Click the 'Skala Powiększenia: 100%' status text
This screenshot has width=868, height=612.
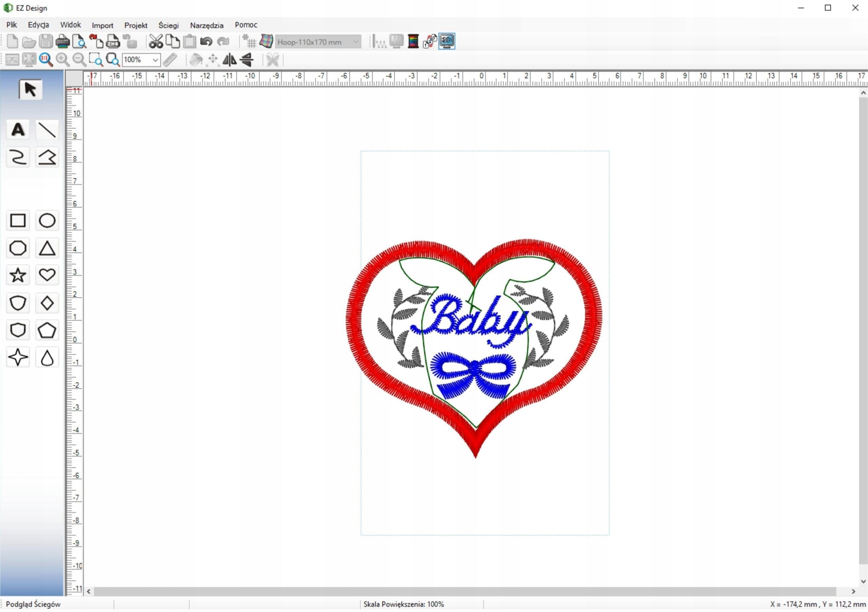click(x=404, y=604)
